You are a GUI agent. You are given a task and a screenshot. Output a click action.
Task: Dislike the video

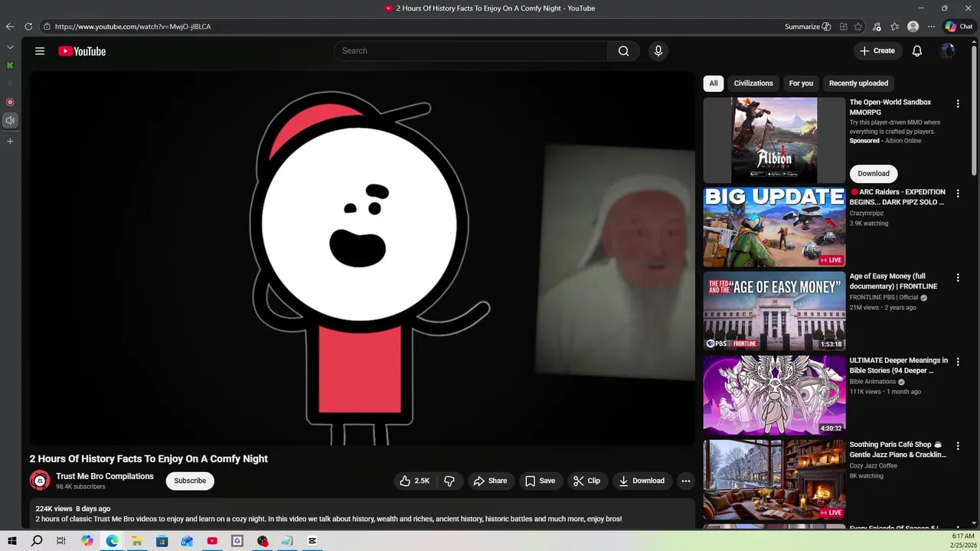point(449,481)
